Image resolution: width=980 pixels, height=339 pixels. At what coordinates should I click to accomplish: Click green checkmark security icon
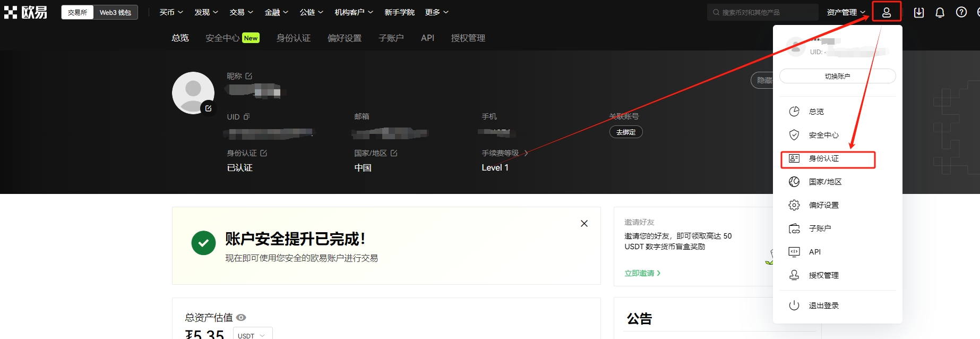(203, 243)
